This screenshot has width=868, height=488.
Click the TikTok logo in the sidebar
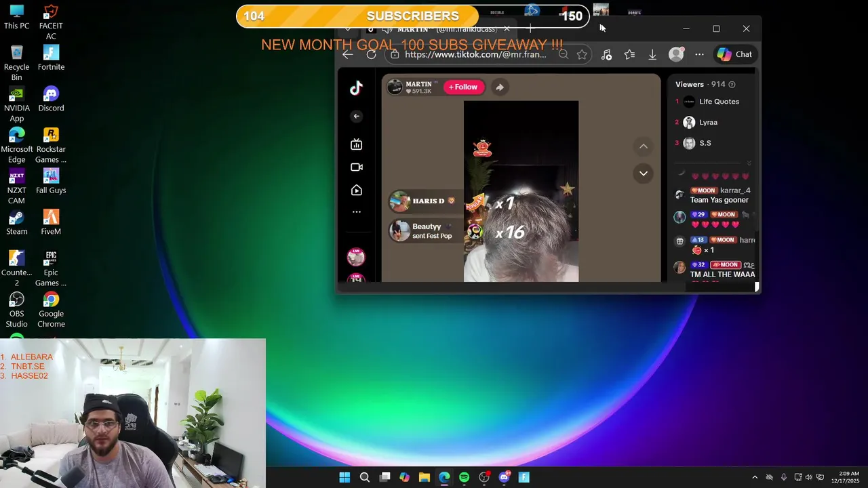356,88
